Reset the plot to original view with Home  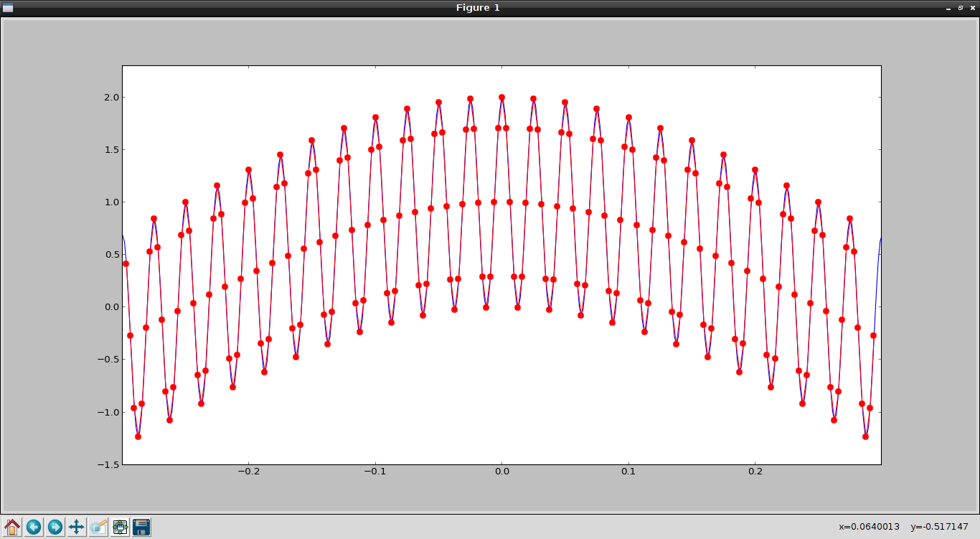(12, 527)
